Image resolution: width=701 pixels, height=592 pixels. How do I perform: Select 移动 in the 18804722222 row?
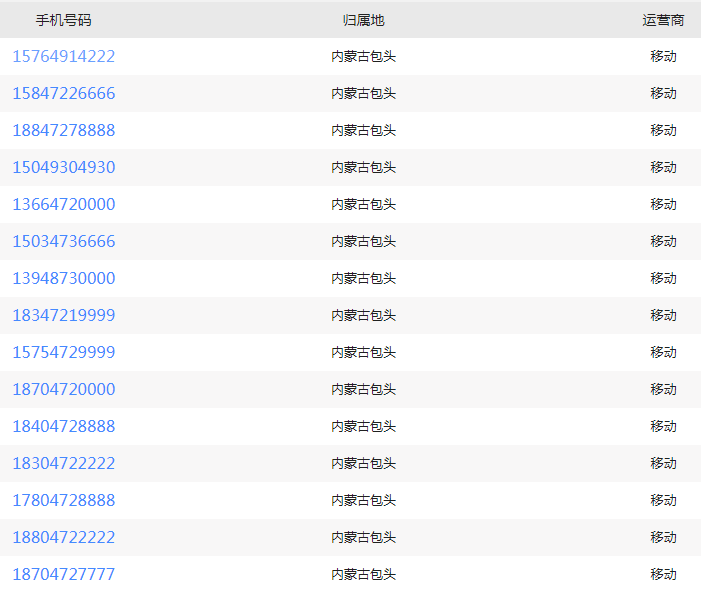663,537
